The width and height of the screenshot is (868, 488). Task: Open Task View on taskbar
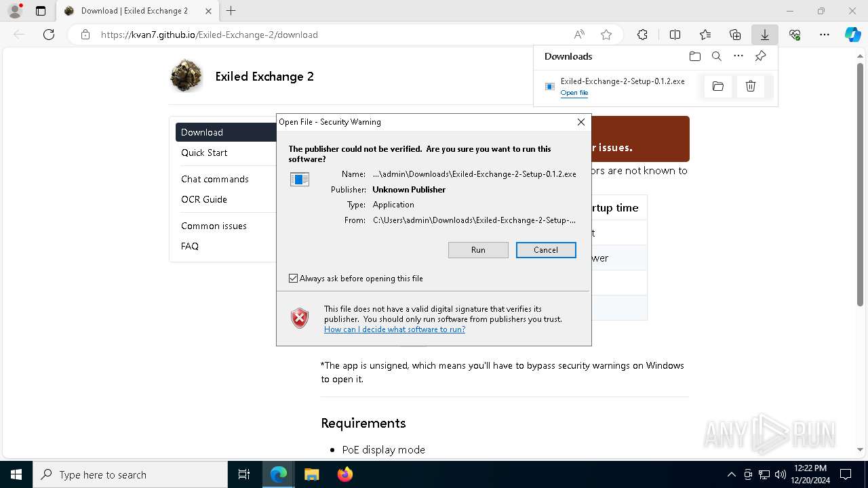click(x=244, y=474)
